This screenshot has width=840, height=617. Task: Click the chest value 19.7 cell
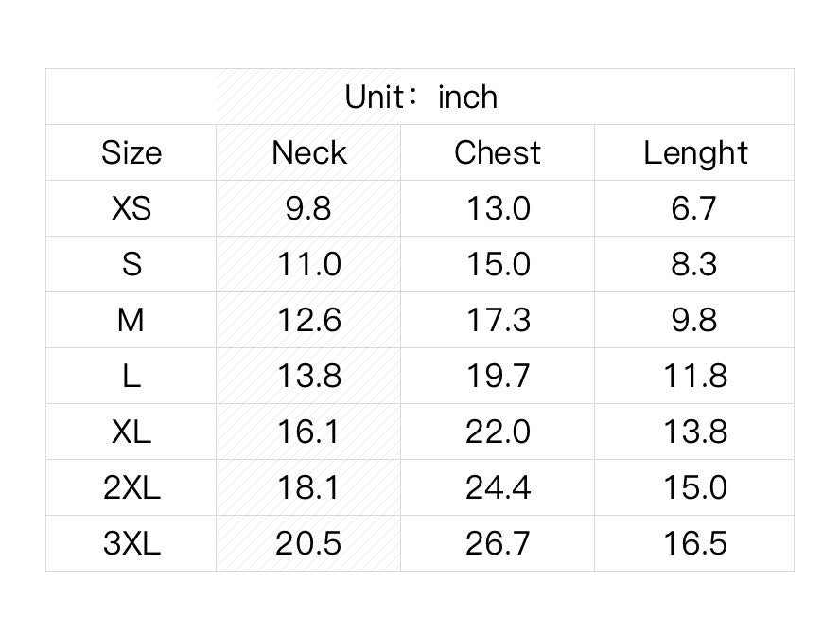498,376
